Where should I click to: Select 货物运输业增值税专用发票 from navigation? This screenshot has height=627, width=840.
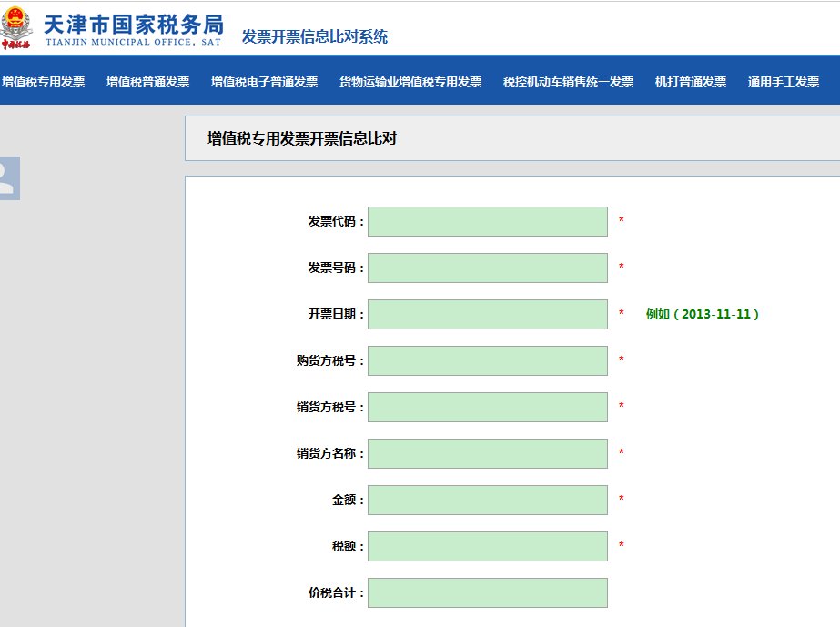(411, 80)
